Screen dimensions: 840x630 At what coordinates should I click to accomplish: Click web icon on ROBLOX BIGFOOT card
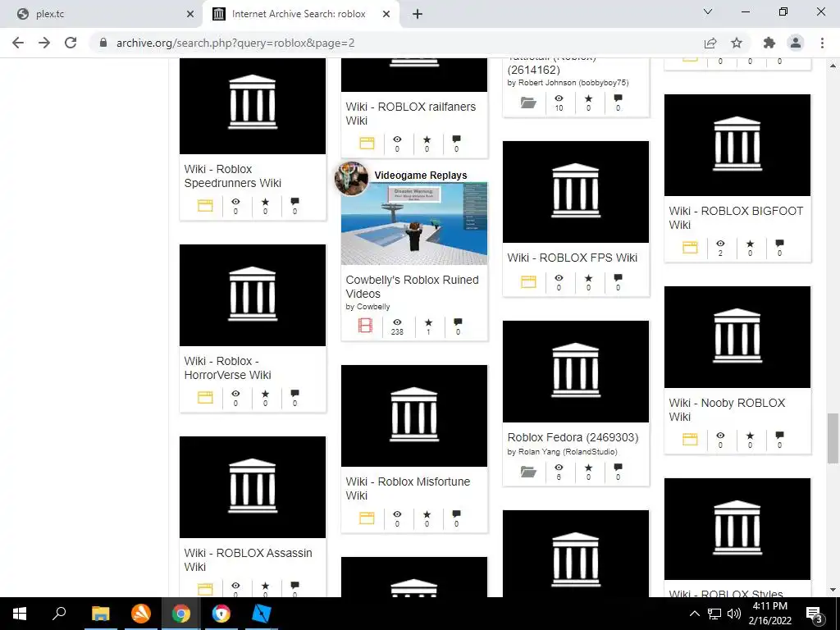pyautogui.click(x=690, y=248)
